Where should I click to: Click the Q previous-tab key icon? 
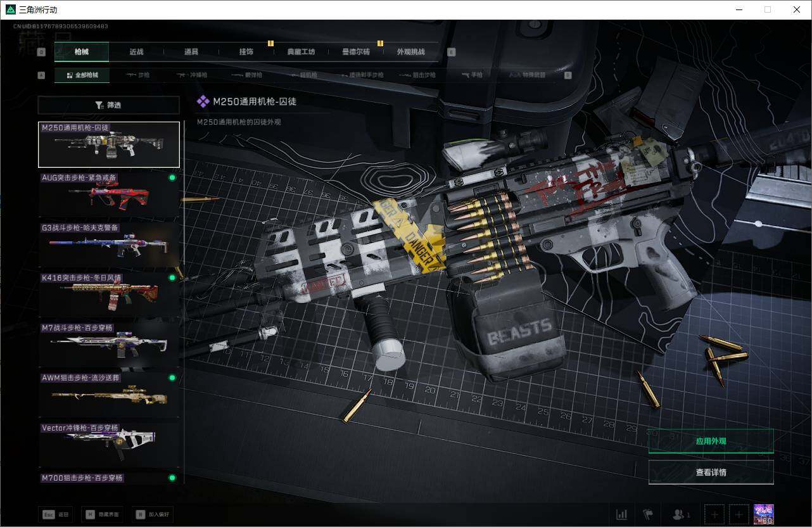point(42,52)
